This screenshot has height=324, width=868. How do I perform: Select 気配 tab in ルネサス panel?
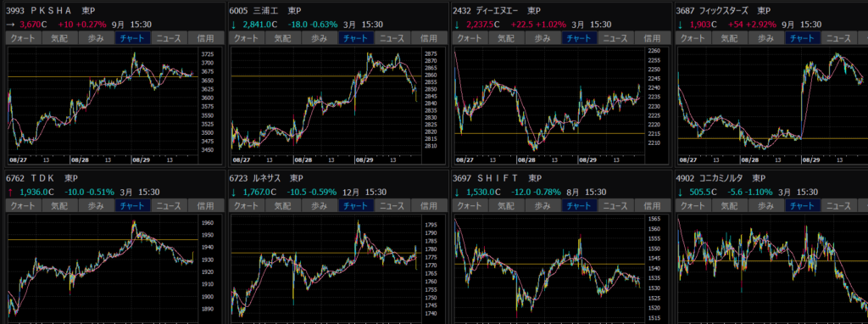(283, 206)
